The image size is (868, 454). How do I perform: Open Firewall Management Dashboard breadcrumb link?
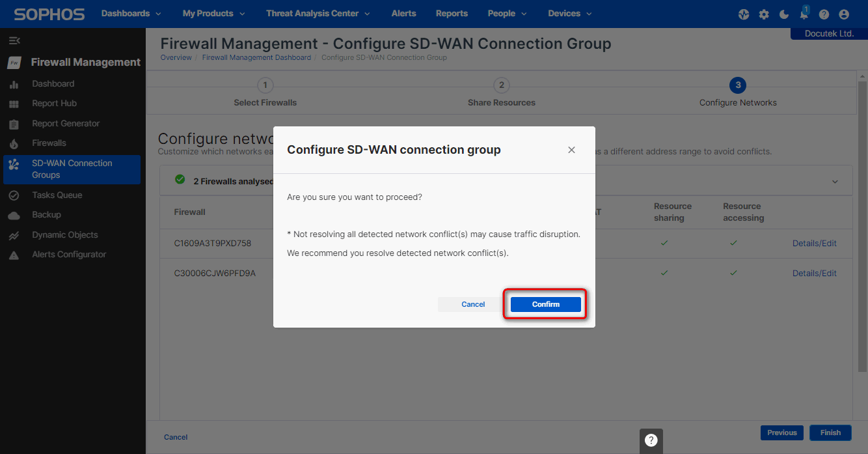pyautogui.click(x=256, y=57)
